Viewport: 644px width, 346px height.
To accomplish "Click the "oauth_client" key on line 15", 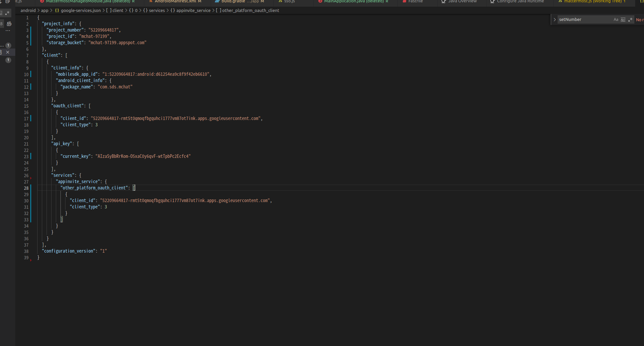I will coord(68,106).
